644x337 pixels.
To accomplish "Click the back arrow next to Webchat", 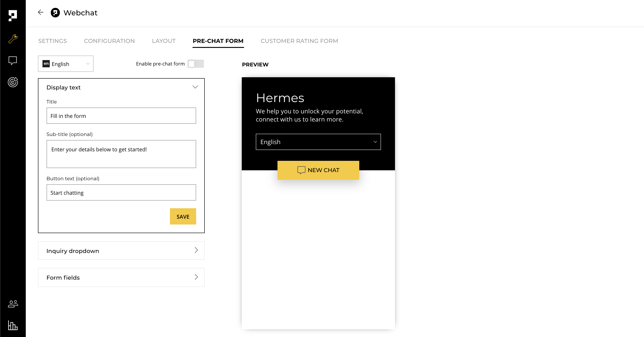I will pos(40,12).
